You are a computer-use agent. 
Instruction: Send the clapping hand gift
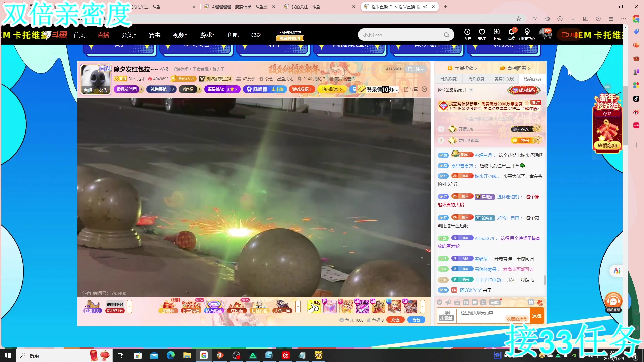click(314, 307)
